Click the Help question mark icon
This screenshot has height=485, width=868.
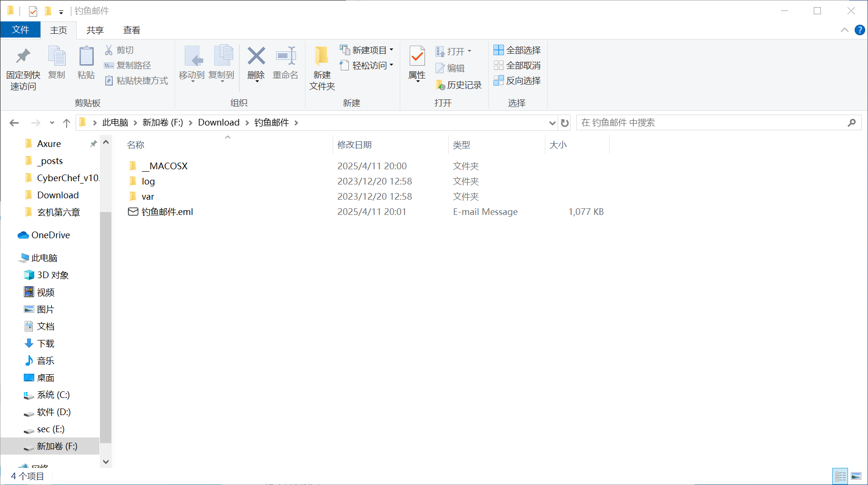pyautogui.click(x=859, y=30)
